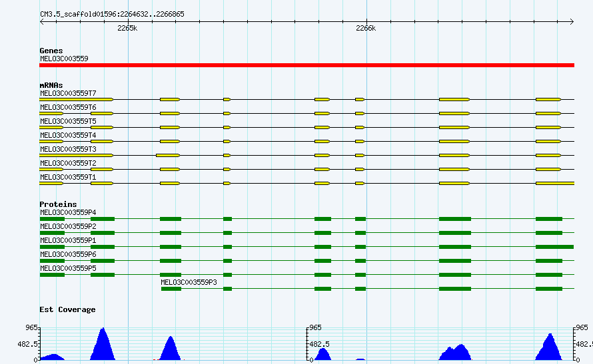
Task: Open mRNA MEL03C003559T3 label
Action: point(68,149)
